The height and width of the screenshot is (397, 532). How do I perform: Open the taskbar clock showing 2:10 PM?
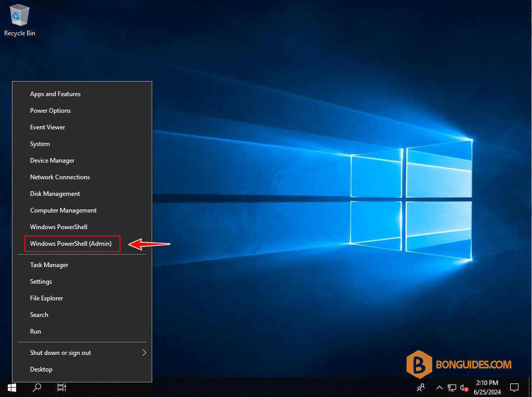point(487,387)
